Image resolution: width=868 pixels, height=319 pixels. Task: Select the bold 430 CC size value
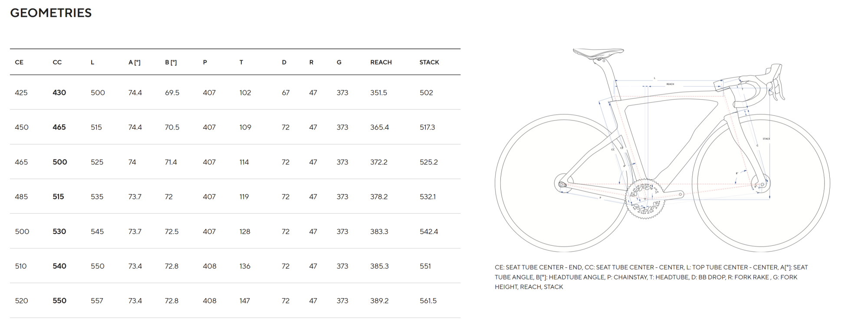click(59, 93)
